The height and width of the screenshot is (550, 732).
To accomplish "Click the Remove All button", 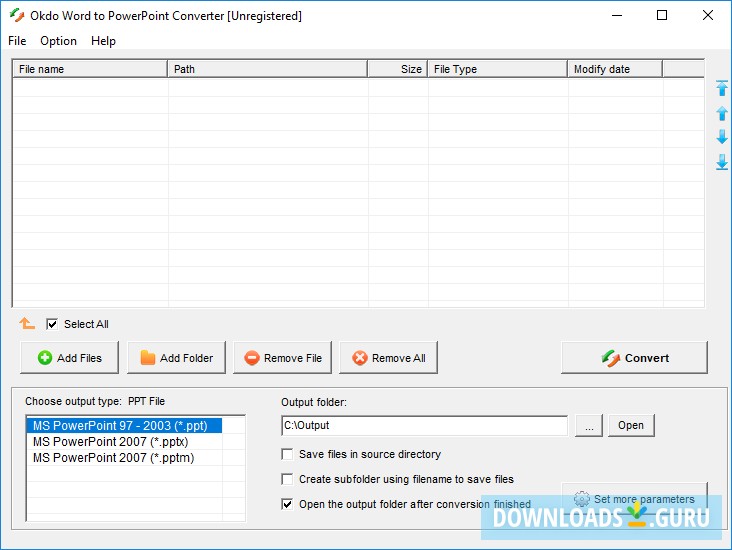I will pos(388,358).
